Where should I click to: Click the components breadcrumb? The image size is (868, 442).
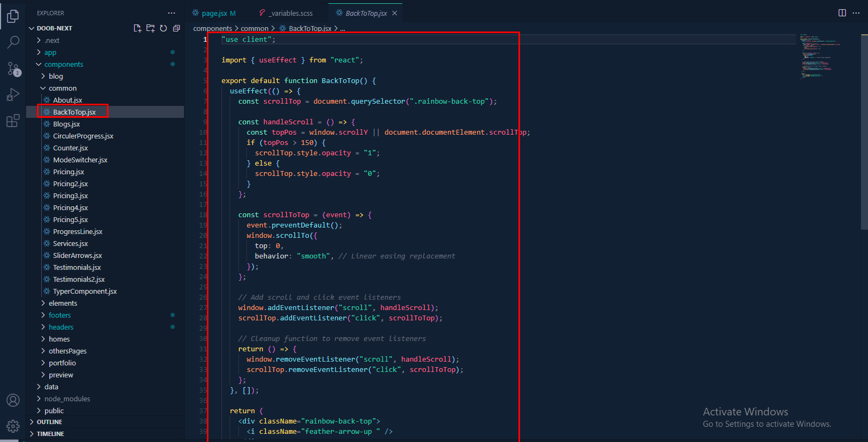(x=213, y=28)
